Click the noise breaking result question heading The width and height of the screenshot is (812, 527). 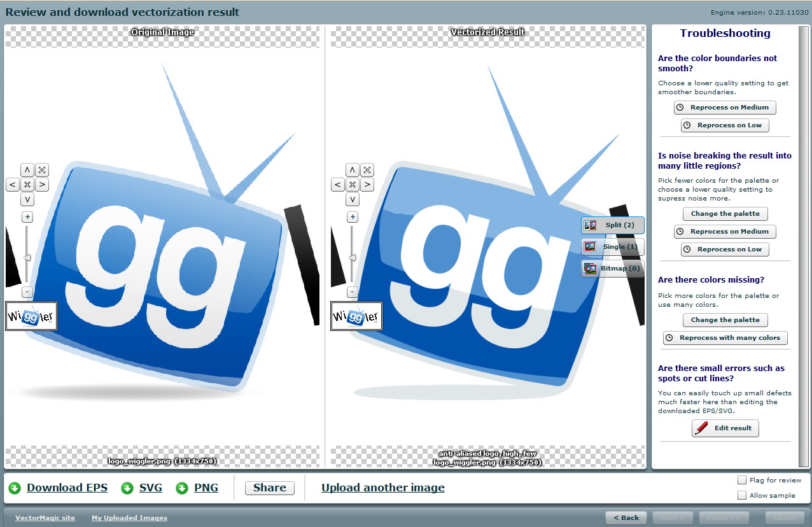point(725,160)
